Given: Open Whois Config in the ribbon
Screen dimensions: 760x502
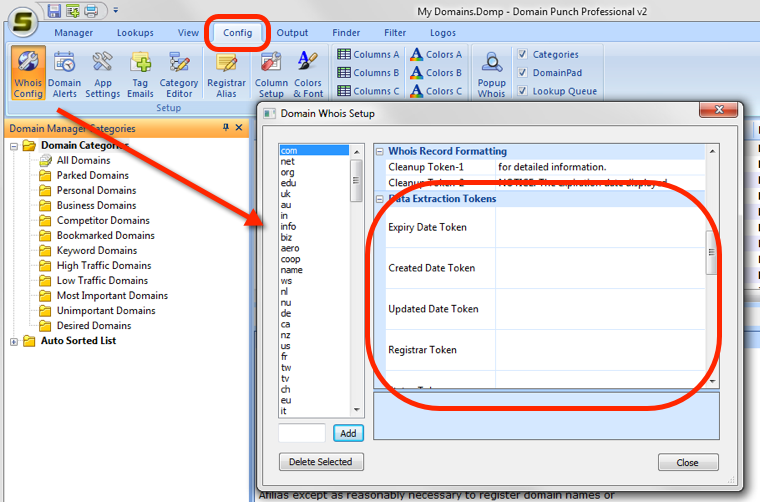Looking at the screenshot, I should 28,73.
